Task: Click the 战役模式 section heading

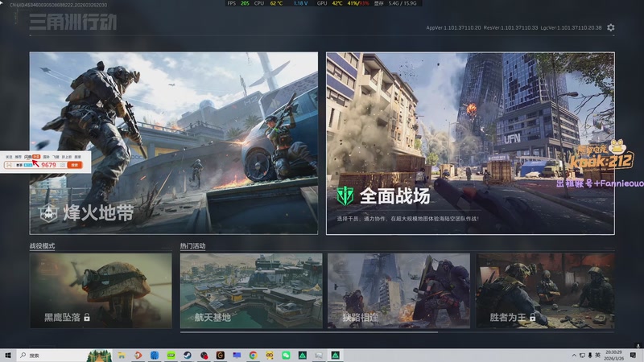Action: tap(42, 246)
